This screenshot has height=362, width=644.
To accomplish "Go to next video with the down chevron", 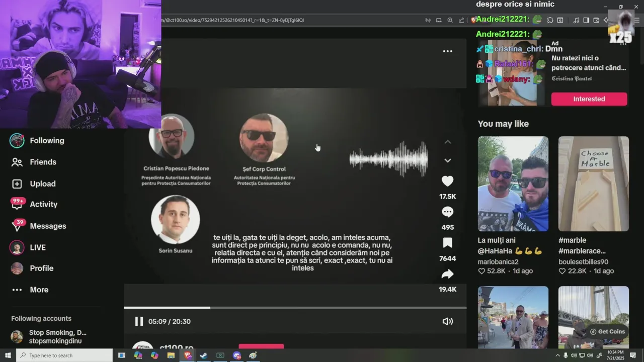I will (447, 160).
